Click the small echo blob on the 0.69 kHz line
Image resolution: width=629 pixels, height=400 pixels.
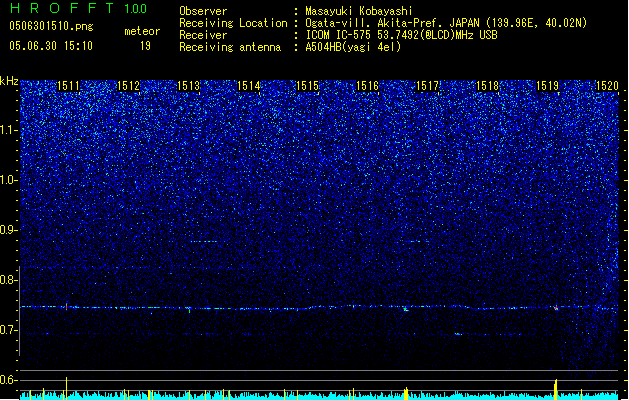pyautogui.click(x=458, y=334)
